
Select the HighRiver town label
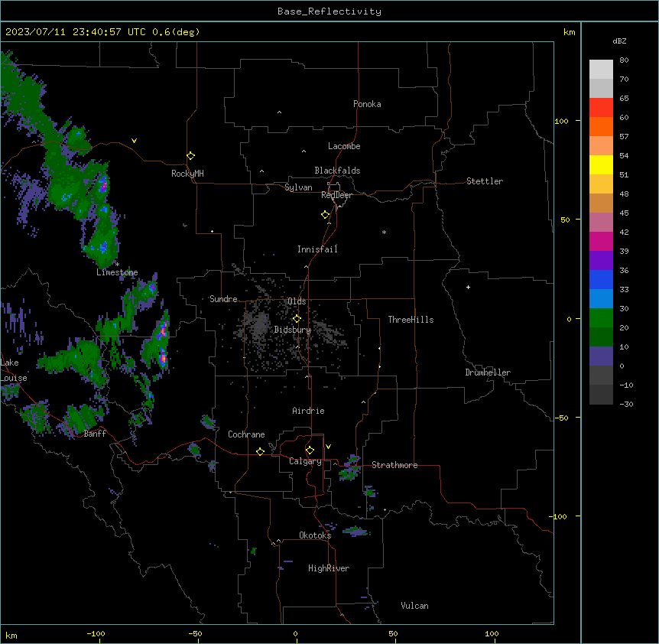[329, 568]
